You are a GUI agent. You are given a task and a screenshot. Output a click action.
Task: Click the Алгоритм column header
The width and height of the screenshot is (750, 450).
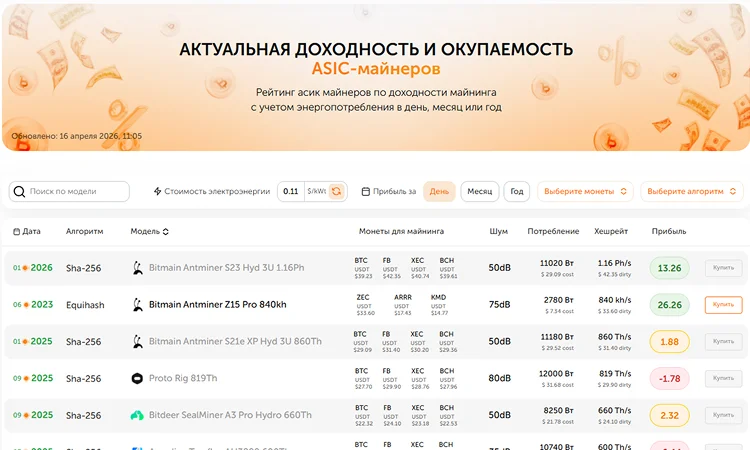pos(85,231)
